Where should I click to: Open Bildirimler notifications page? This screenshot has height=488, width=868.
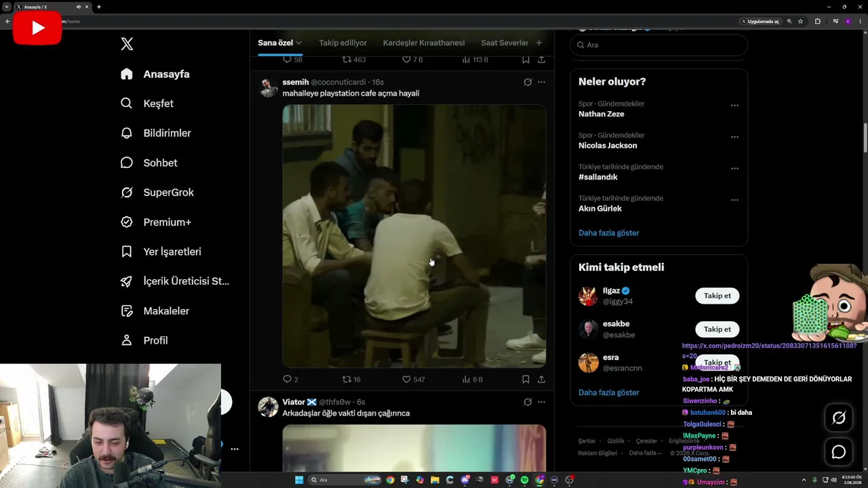pos(156,133)
